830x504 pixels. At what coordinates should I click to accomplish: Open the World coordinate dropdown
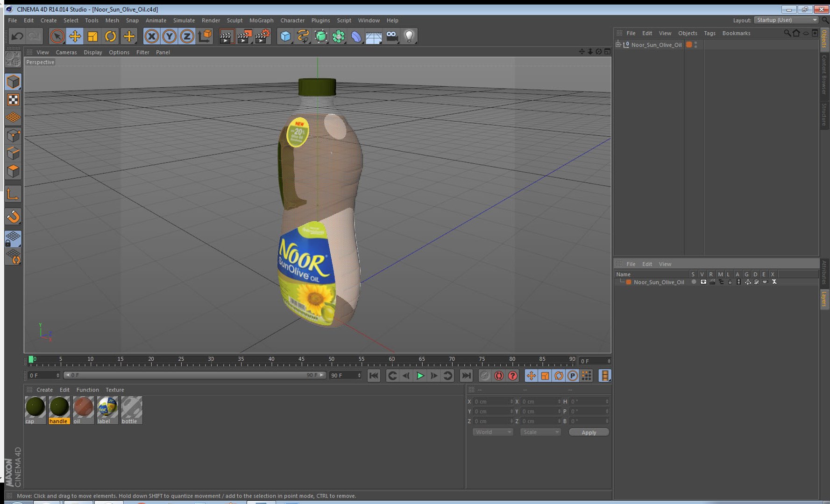[x=493, y=432]
